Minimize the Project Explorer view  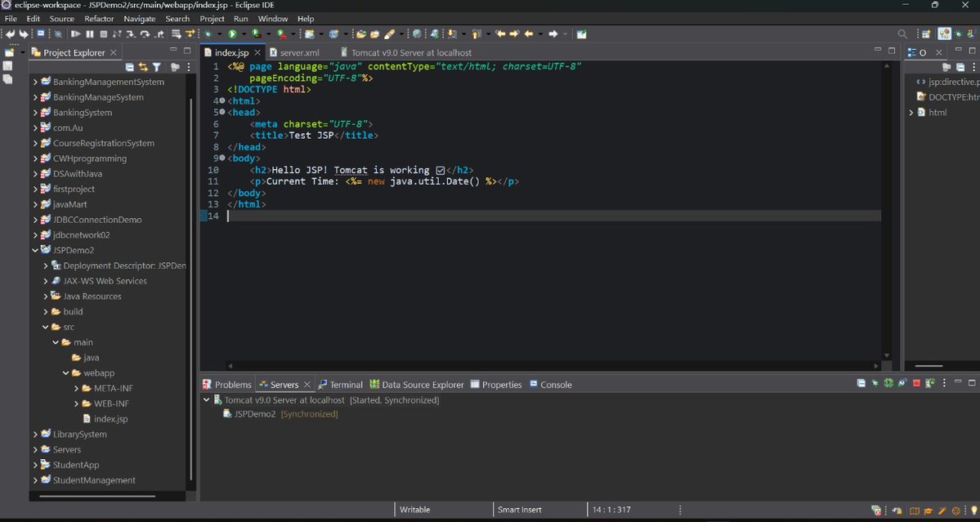(173, 50)
